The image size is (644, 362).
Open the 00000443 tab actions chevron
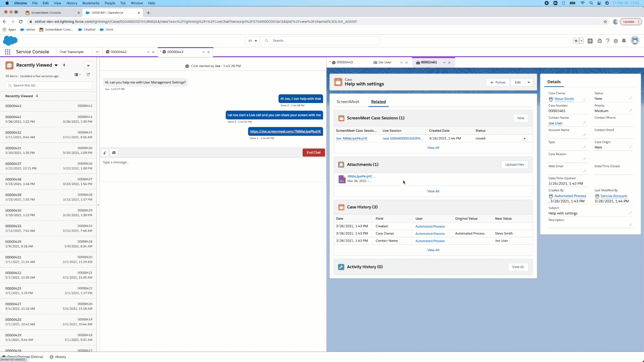(x=203, y=52)
